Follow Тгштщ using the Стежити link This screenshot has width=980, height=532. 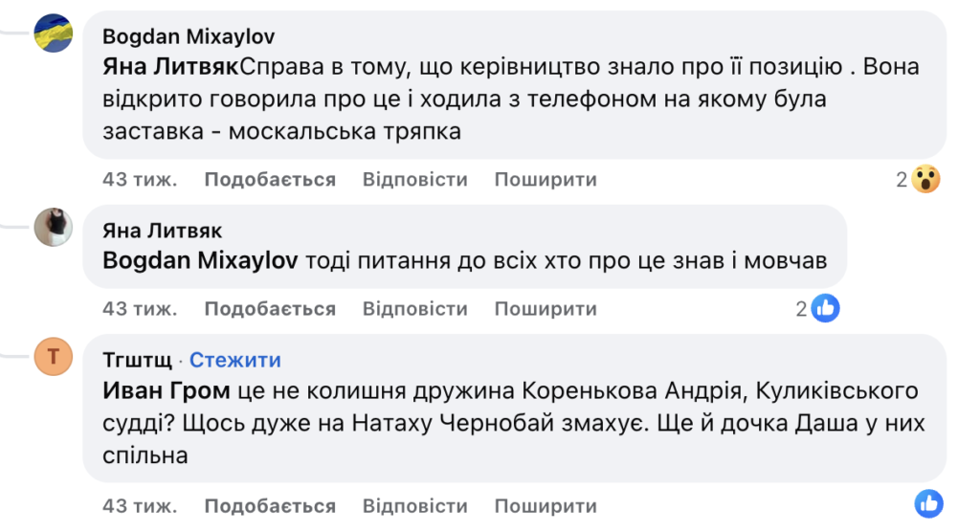(235, 360)
